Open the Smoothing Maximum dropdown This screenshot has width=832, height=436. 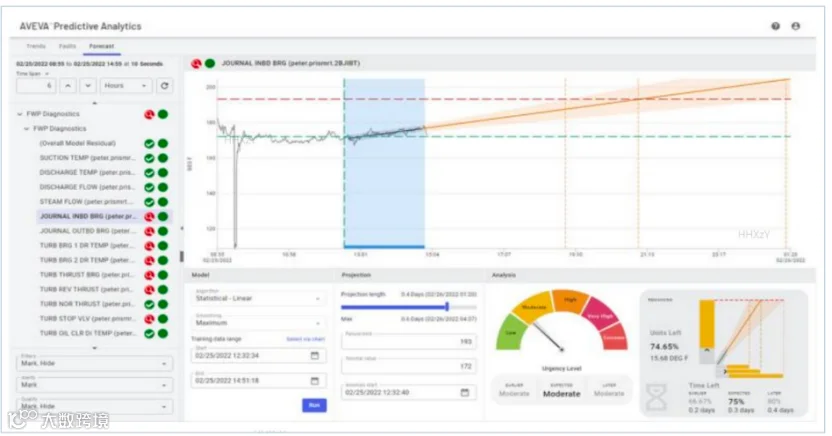pos(258,321)
